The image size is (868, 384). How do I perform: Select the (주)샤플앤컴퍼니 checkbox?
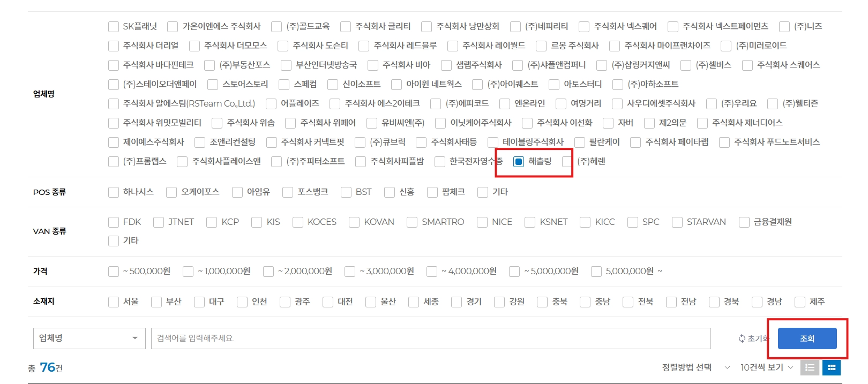click(x=518, y=65)
